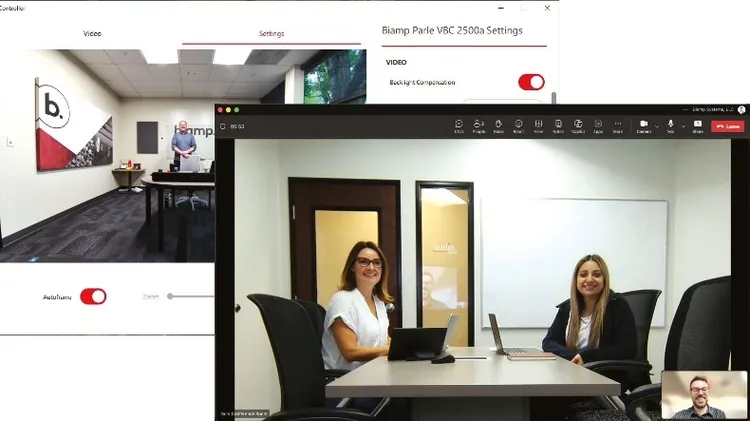Image resolution: width=750 pixels, height=421 pixels.
Task: Expand the camera options dropdown arrow
Action: point(655,125)
